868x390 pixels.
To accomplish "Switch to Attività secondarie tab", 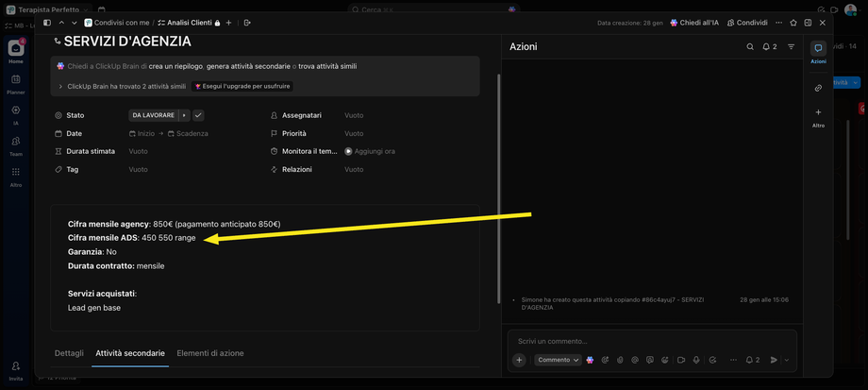I will click(x=130, y=353).
